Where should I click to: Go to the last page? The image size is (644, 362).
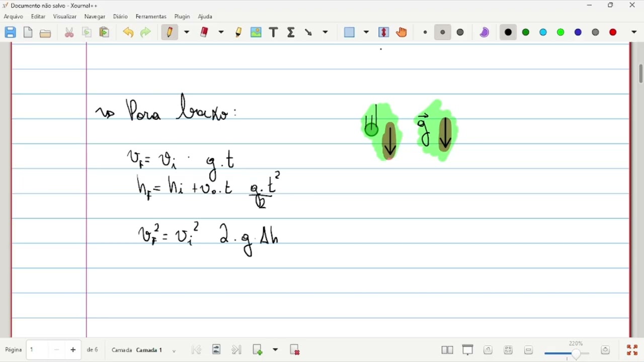tap(236, 350)
